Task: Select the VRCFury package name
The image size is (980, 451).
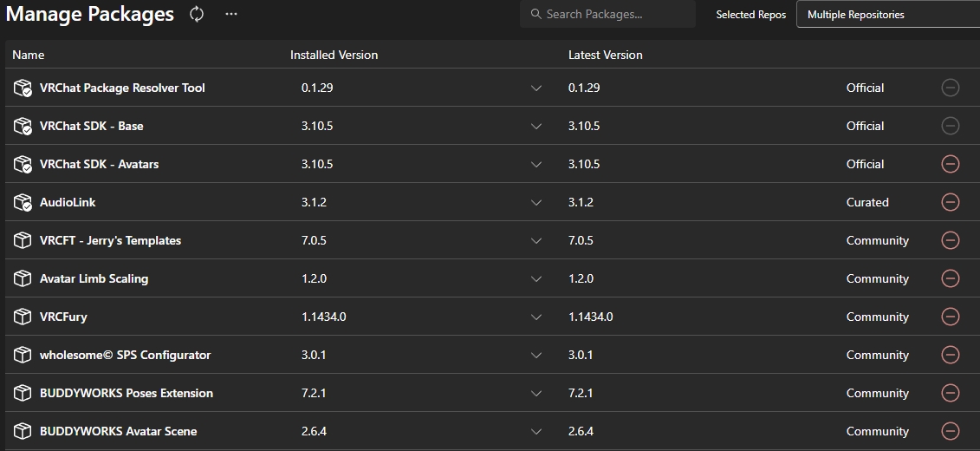Action: coord(63,317)
